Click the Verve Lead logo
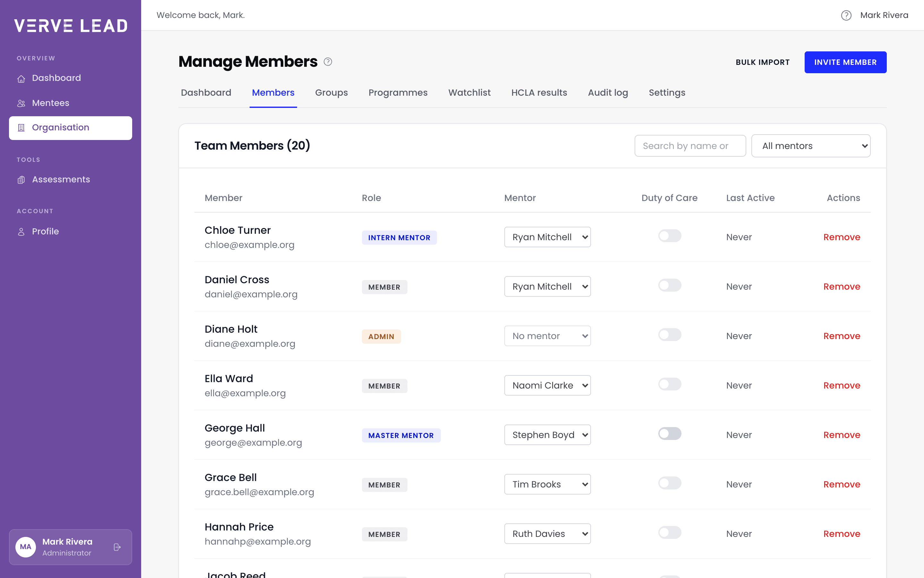Image resolution: width=924 pixels, height=578 pixels. pos(71,26)
